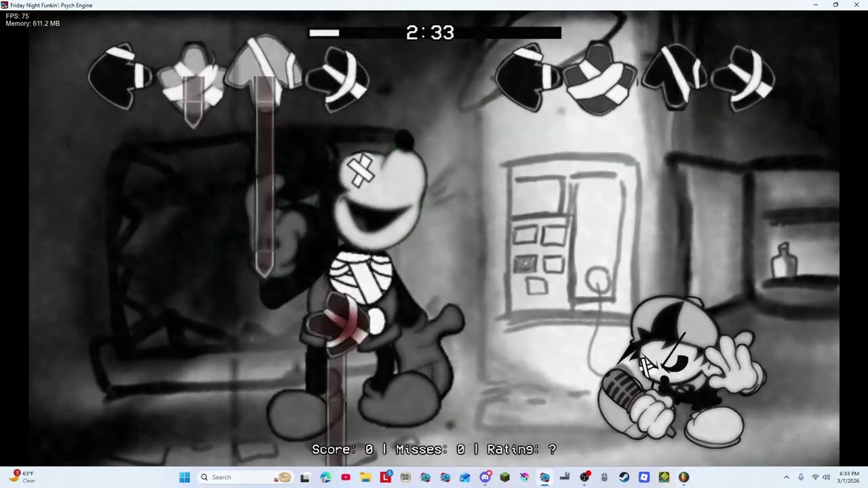Open the Windows Start menu

[184, 477]
